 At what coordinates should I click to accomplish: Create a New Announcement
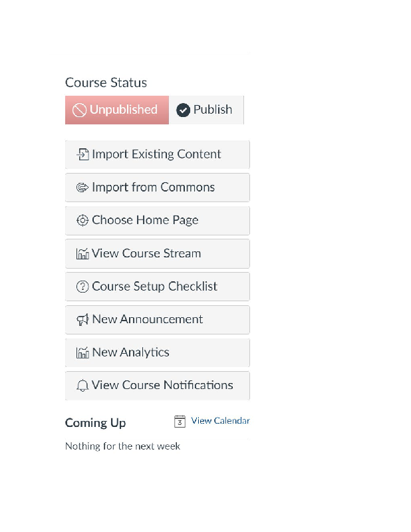[x=157, y=320]
